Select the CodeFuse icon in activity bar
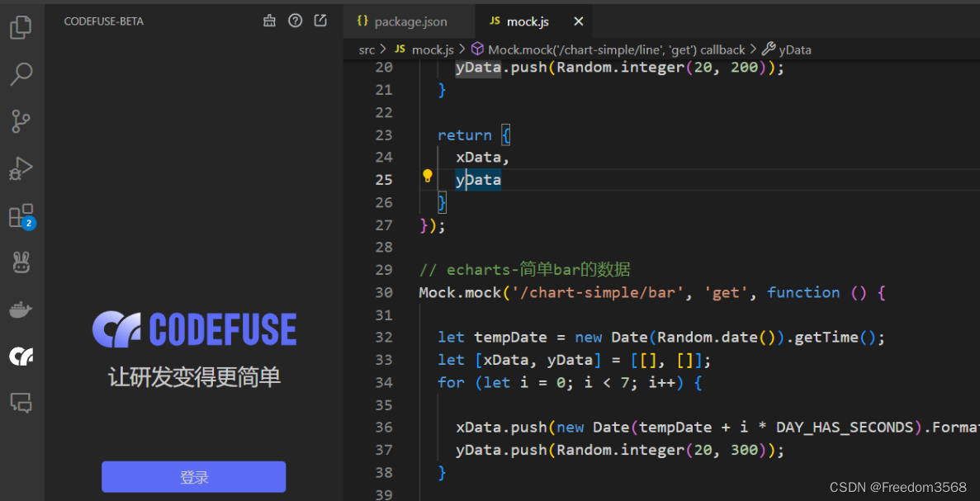 21,356
